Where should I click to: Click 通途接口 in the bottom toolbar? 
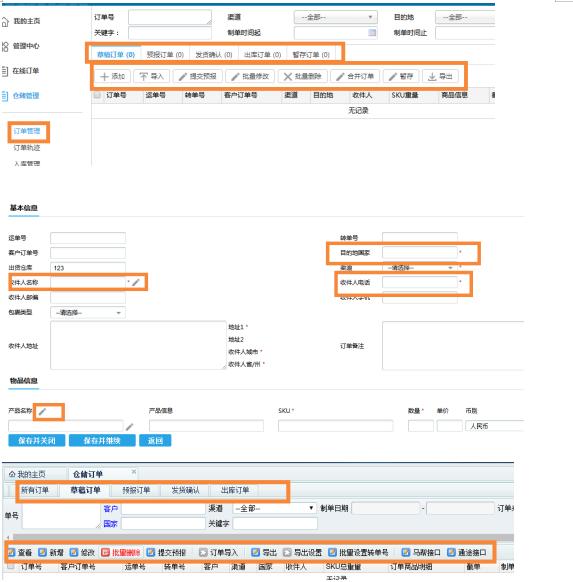click(466, 552)
